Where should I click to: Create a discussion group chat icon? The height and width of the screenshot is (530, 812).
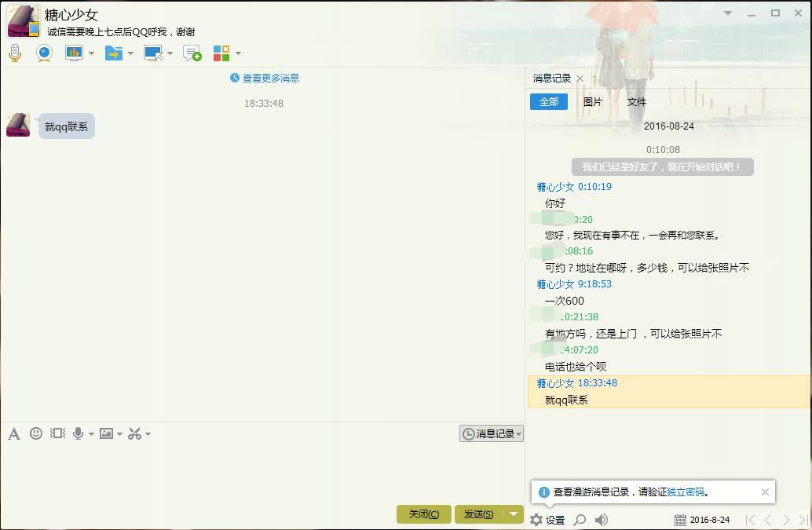(192, 53)
